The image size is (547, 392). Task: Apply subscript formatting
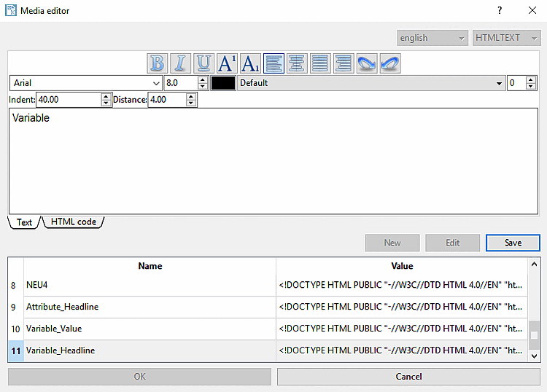250,63
